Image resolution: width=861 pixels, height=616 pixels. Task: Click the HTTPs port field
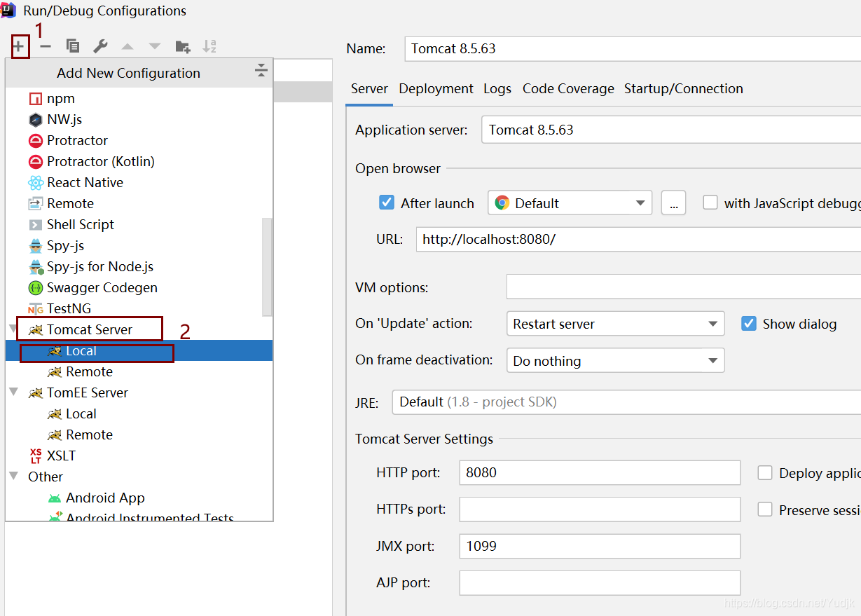point(600,509)
